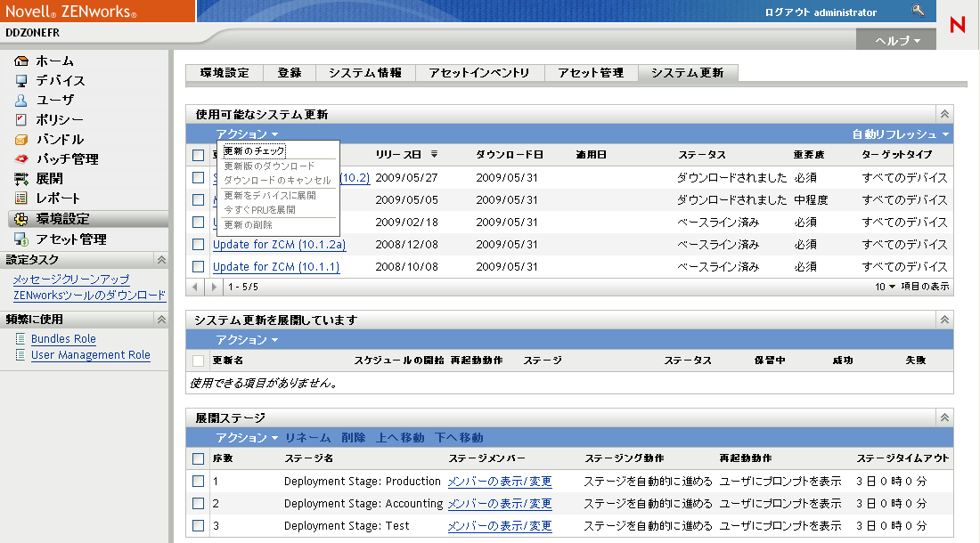
Task: Check the select-all box in 展開ステージ table
Action: (200, 458)
